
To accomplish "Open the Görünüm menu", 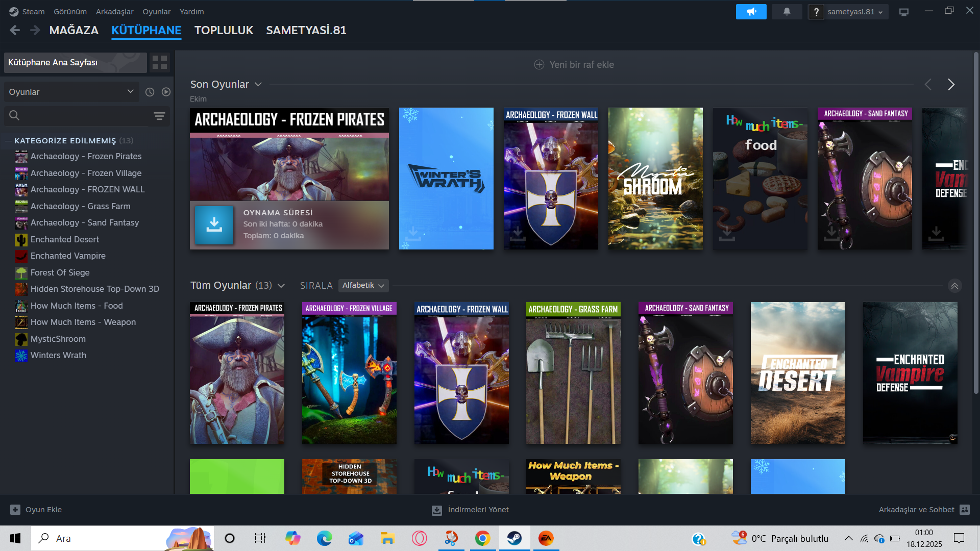I will [x=70, y=12].
